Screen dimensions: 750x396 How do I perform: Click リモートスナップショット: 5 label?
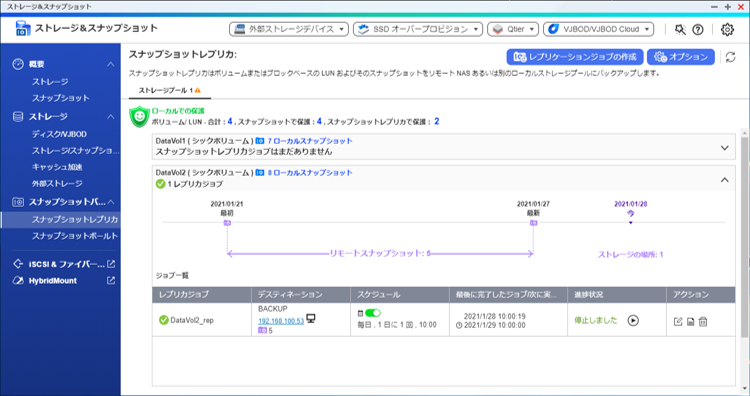tap(380, 253)
